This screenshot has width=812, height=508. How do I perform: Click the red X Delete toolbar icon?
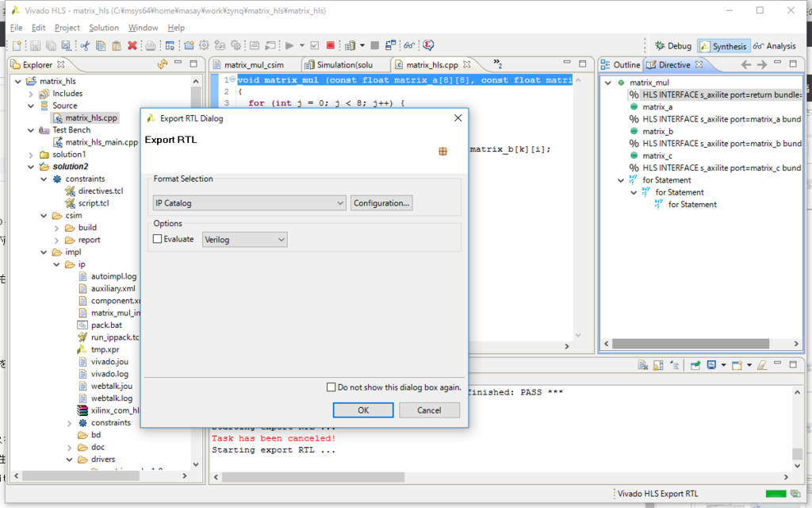click(x=132, y=45)
